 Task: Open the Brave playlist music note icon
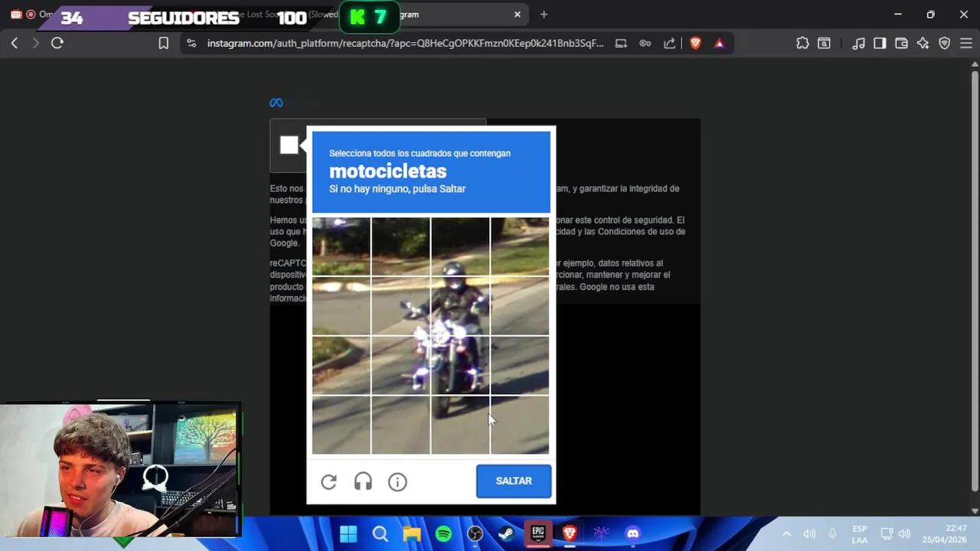point(859,44)
